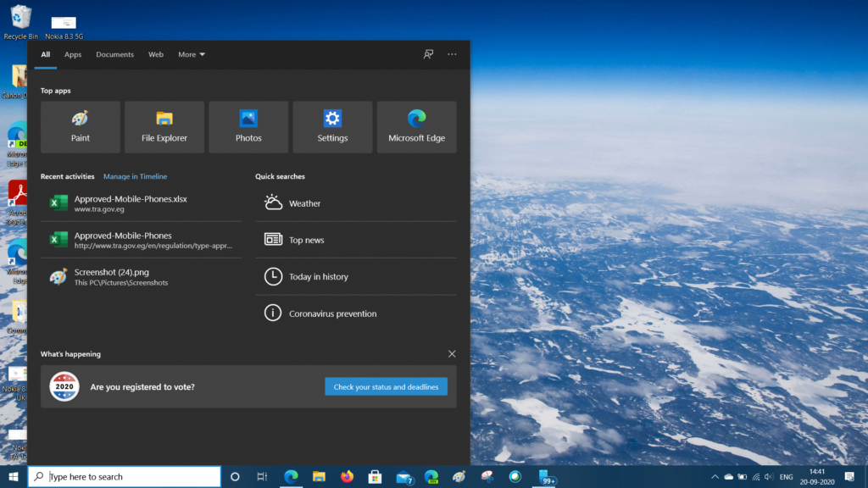Launch Firefox from the taskbar
868x488 pixels.
[x=346, y=476]
